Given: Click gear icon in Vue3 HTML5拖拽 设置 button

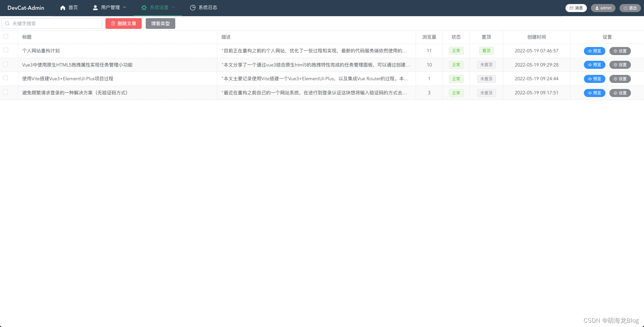Looking at the screenshot, I should [615, 65].
